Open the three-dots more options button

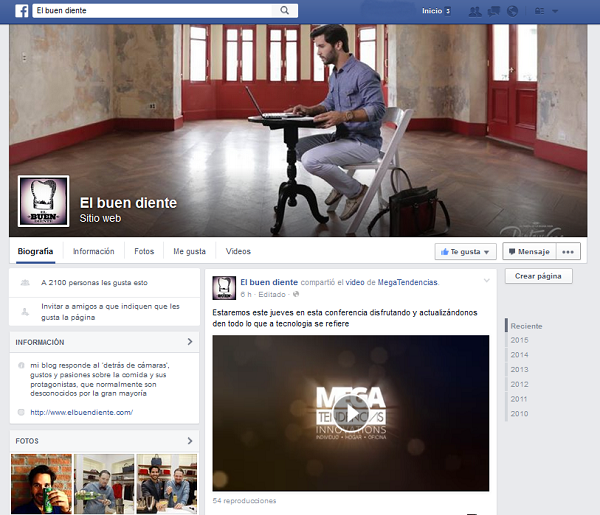[568, 251]
